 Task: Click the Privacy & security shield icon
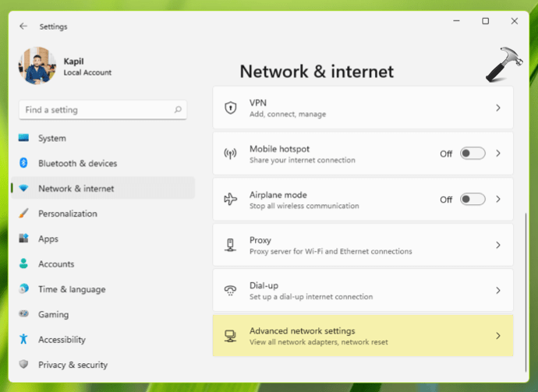[23, 364]
